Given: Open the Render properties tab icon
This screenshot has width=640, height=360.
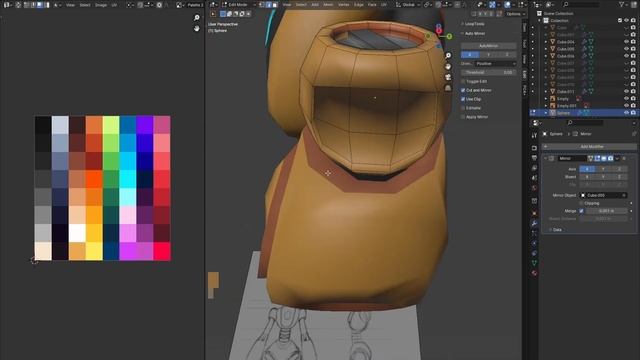Looking at the screenshot, I should [x=534, y=148].
